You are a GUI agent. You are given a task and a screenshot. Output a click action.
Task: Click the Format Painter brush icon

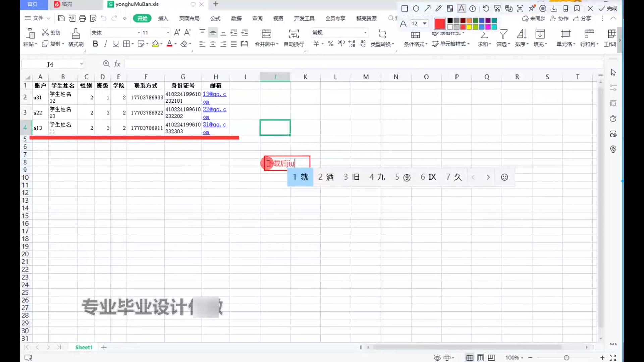coord(76,34)
